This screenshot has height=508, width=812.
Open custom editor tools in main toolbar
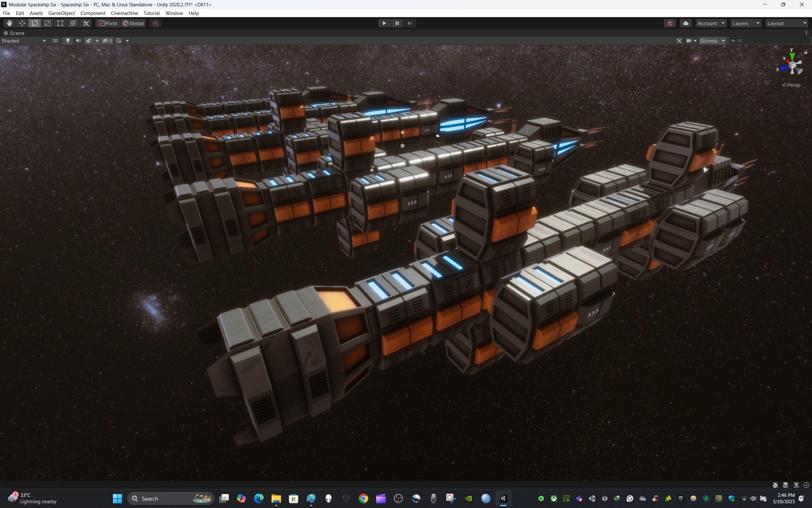(x=86, y=23)
